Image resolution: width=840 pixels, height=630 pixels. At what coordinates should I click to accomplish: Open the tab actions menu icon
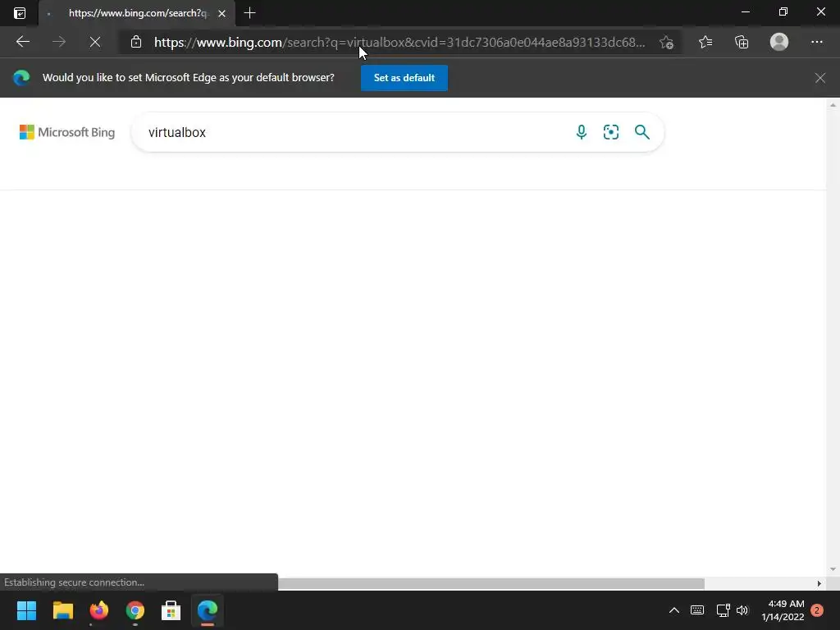20,13
